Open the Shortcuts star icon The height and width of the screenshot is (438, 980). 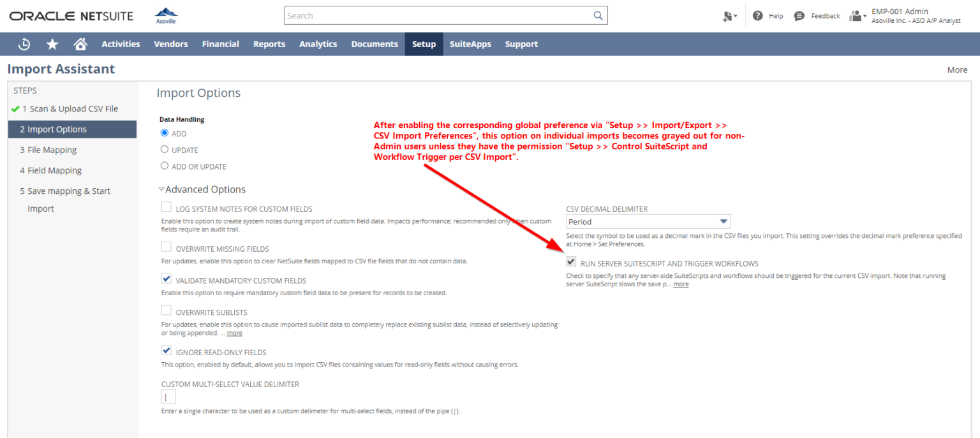(52, 43)
